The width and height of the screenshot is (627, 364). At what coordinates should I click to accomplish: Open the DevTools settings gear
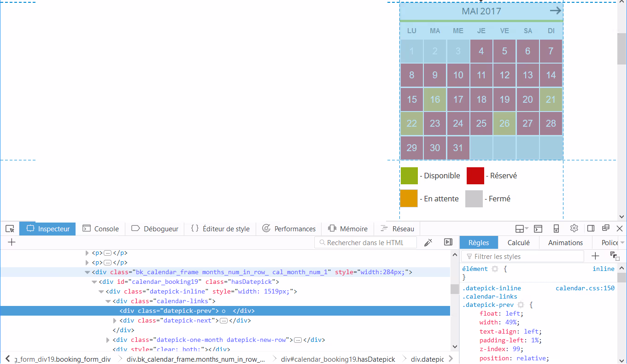pyautogui.click(x=574, y=229)
